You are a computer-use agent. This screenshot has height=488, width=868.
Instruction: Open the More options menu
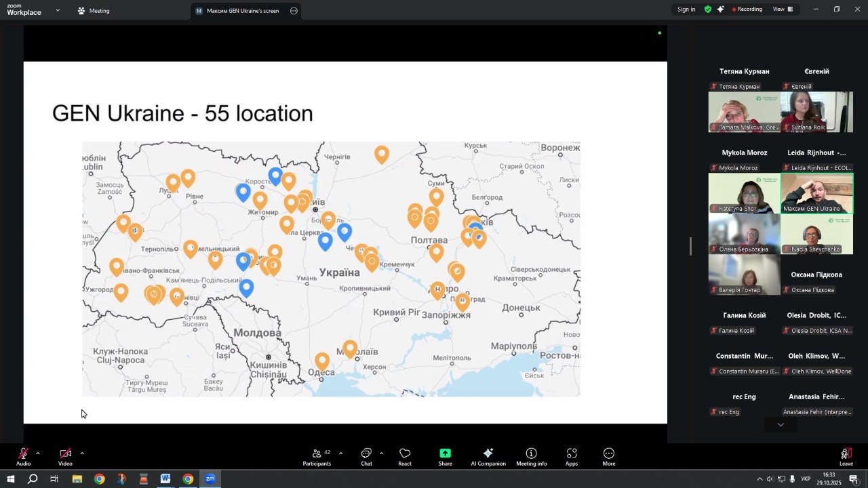(609, 457)
